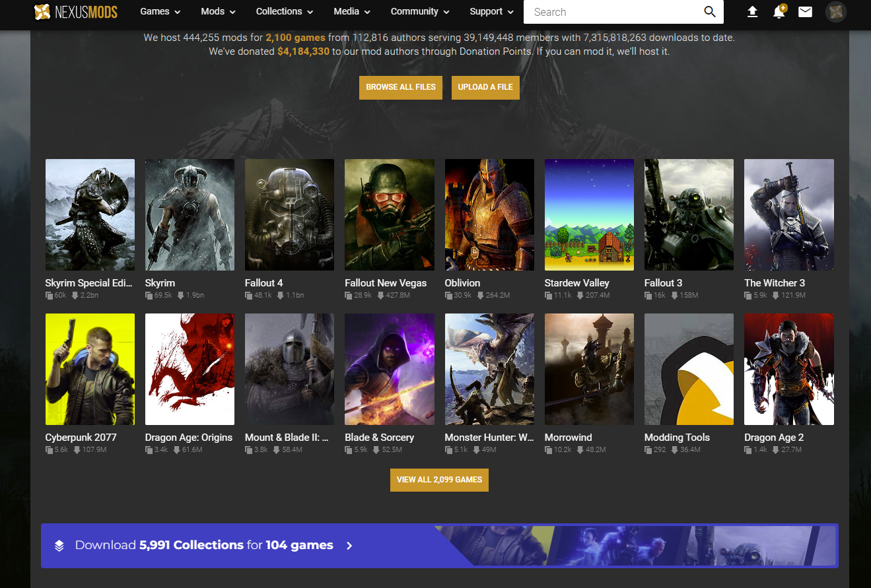This screenshot has height=588, width=871.
Task: Click the Dragon Age: Origins title text
Action: pos(189,437)
